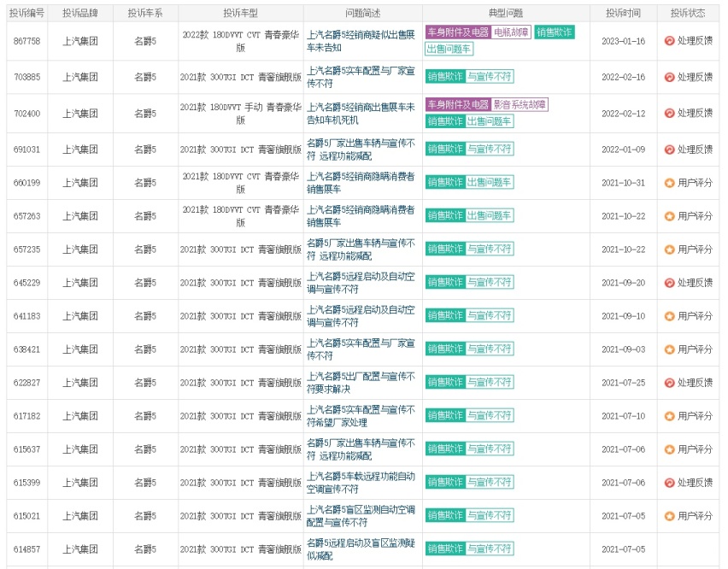
Task: Click 上汽集团 brand in row 617182
Action: pyautogui.click(x=80, y=416)
